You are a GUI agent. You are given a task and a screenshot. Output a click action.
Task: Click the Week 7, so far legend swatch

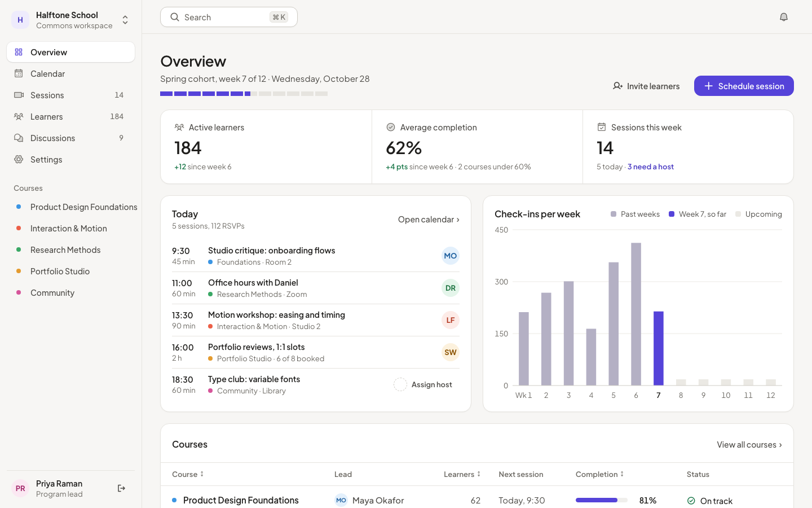pyautogui.click(x=672, y=214)
